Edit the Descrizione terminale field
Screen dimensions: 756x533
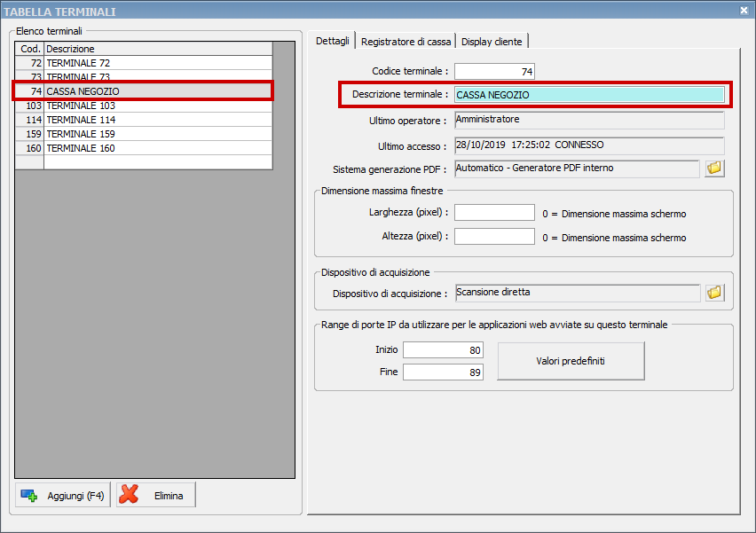(589, 95)
